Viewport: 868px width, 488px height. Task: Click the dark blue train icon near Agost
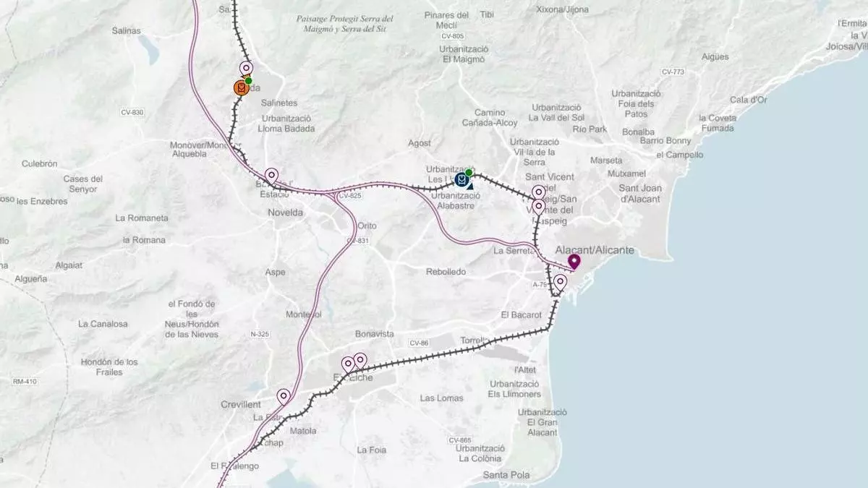click(461, 179)
